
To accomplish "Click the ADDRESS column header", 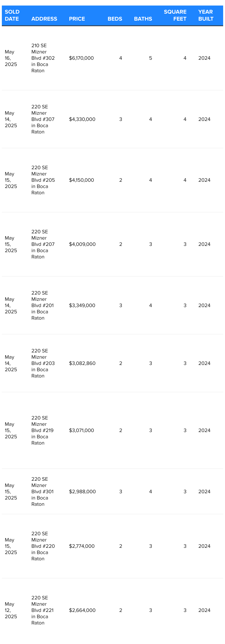I will point(44,19).
